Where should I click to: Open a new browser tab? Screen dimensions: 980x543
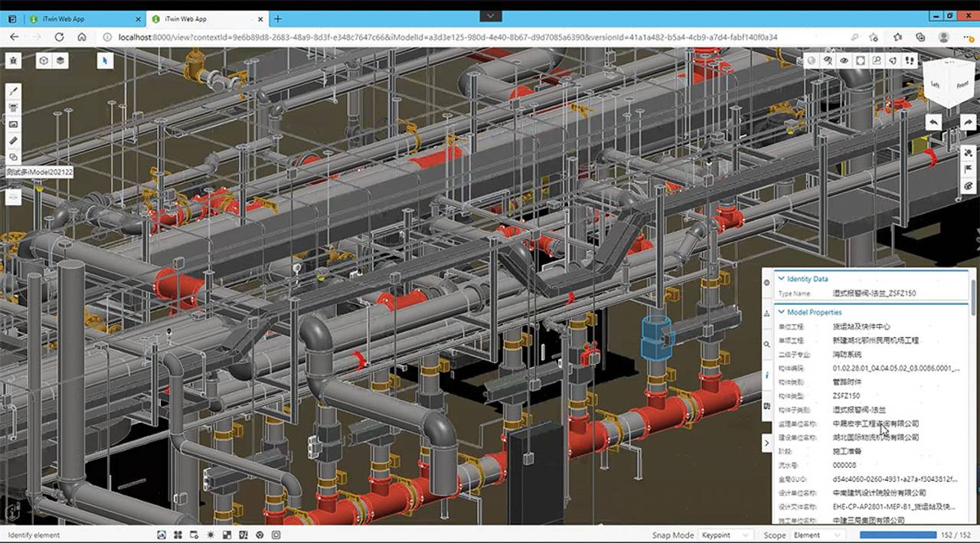(x=278, y=18)
